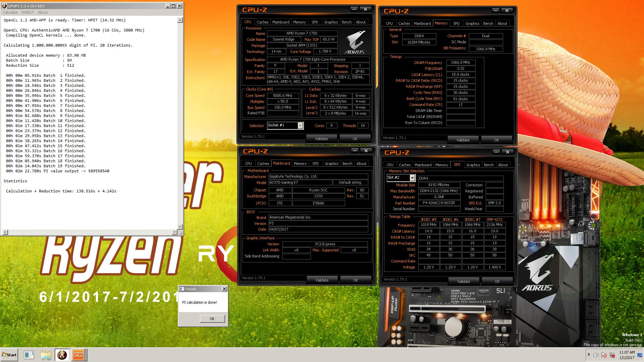The height and width of the screenshot is (362, 644).
Task: Open the HWBOT menu in GPUPI
Action: click(28, 12)
